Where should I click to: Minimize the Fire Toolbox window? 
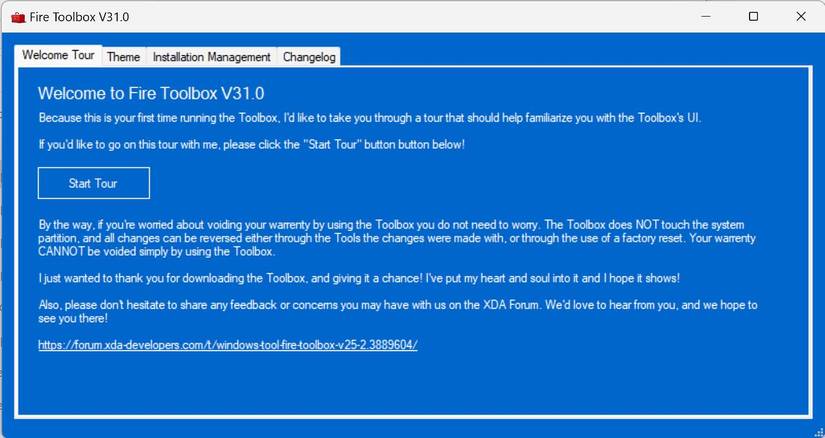pos(706,17)
